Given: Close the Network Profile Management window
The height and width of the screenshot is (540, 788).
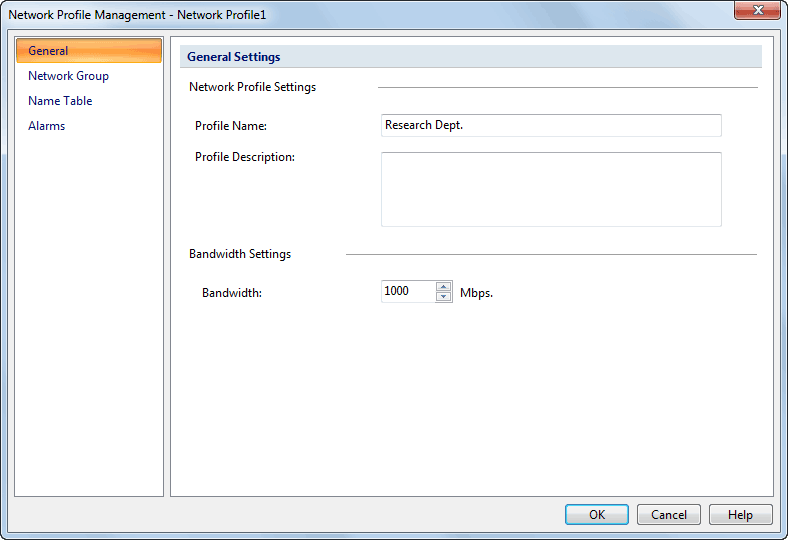Looking at the screenshot, I should [758, 10].
